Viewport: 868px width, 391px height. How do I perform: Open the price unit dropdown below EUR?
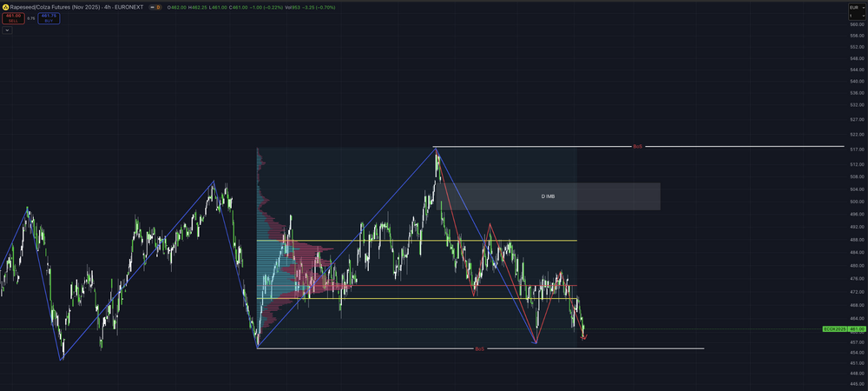pyautogui.click(x=857, y=16)
